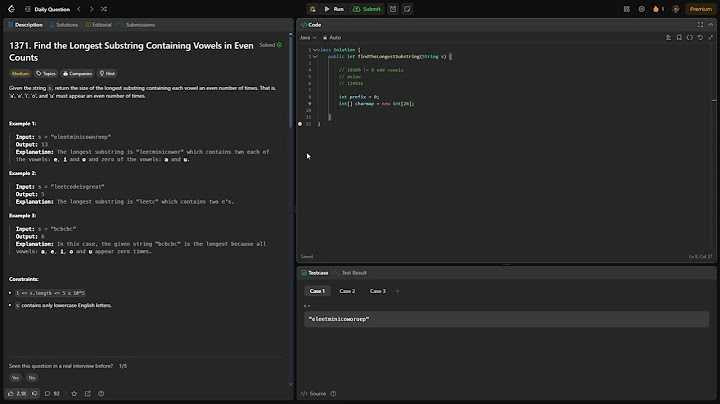The height and width of the screenshot is (404, 720).
Task: Click the streak flame counter
Action: pos(658,9)
